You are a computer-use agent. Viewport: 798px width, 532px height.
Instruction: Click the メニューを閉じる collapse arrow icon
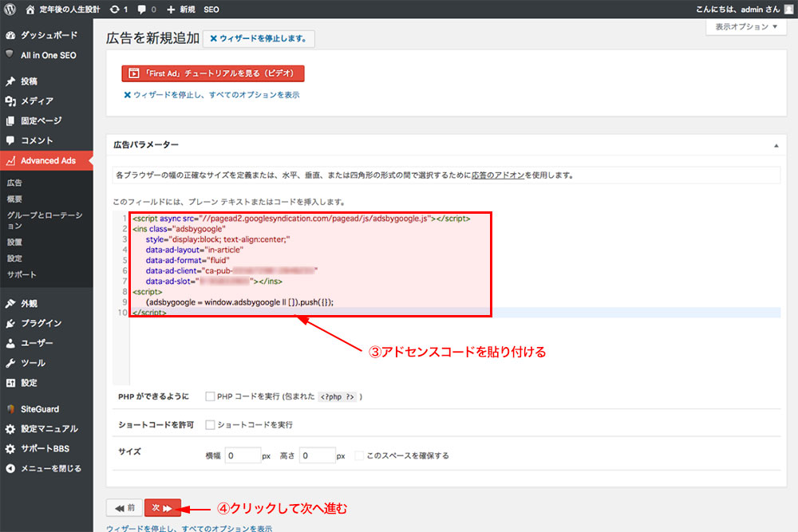click(x=10, y=468)
